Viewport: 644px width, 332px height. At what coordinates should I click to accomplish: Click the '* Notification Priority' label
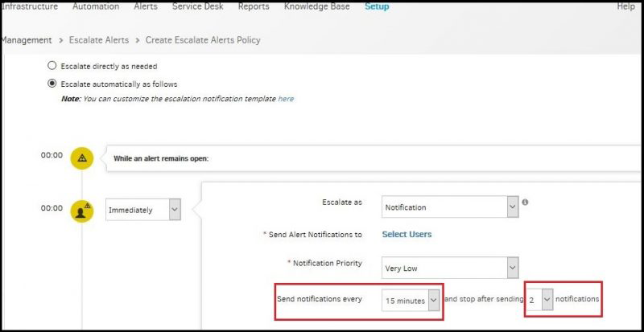325,263
